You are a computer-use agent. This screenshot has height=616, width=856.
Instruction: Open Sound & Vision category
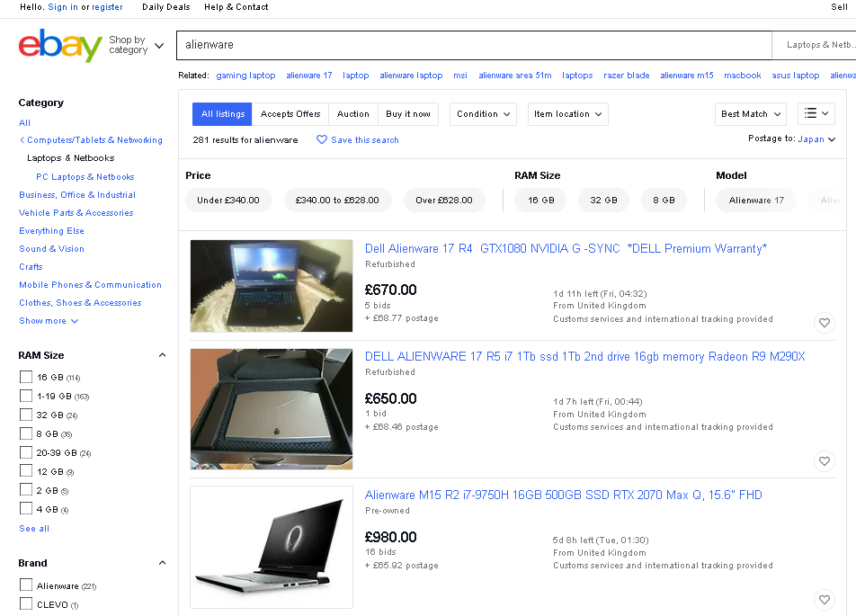coord(52,249)
